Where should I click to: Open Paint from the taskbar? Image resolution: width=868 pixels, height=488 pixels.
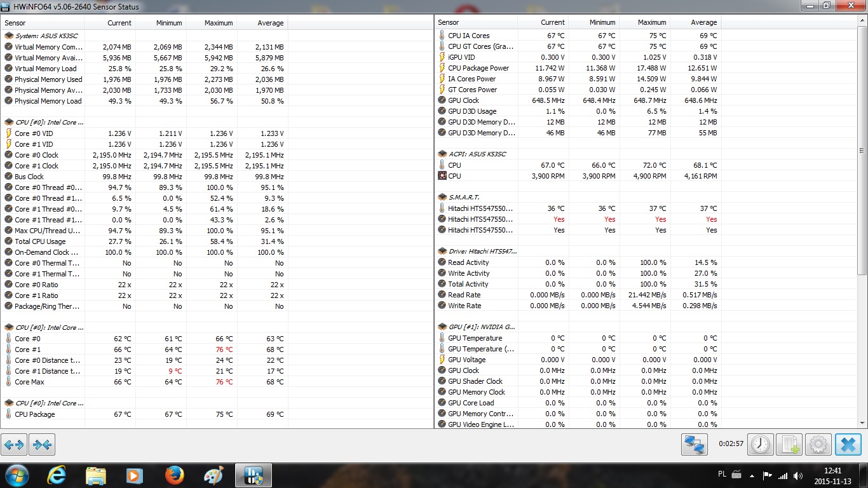(214, 475)
